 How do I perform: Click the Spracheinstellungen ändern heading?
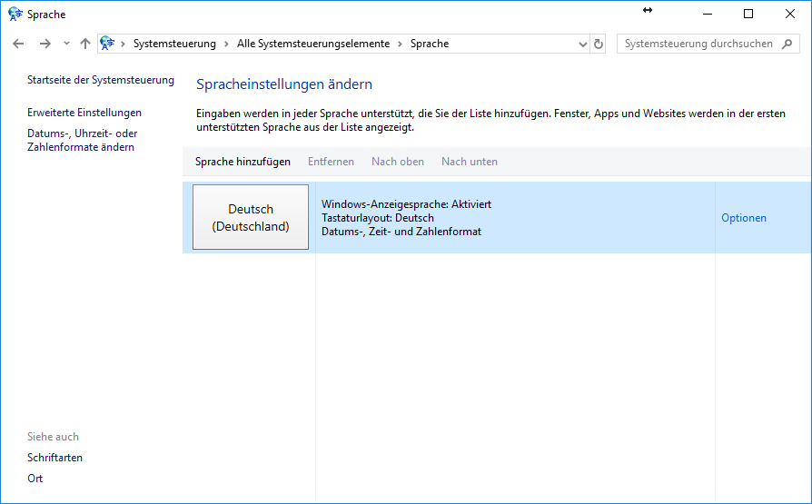[x=284, y=84]
